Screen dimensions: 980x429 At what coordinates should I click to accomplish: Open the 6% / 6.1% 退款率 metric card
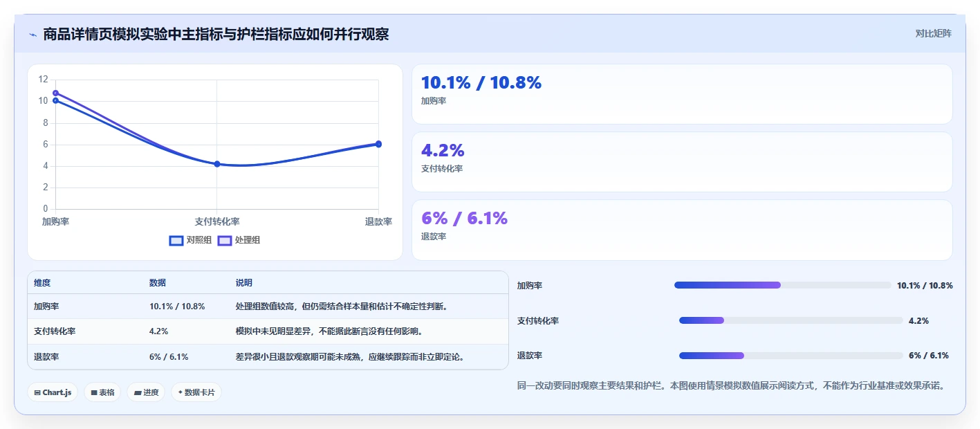(682, 230)
